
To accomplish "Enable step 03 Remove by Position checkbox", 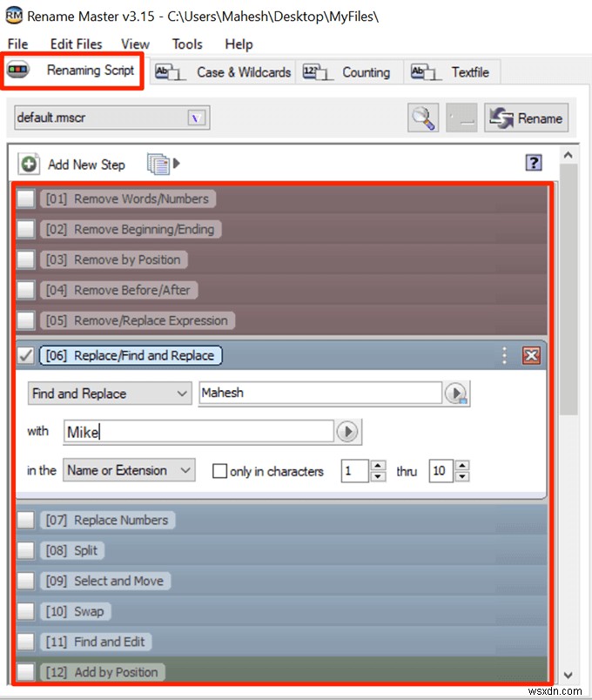I will coord(26,259).
